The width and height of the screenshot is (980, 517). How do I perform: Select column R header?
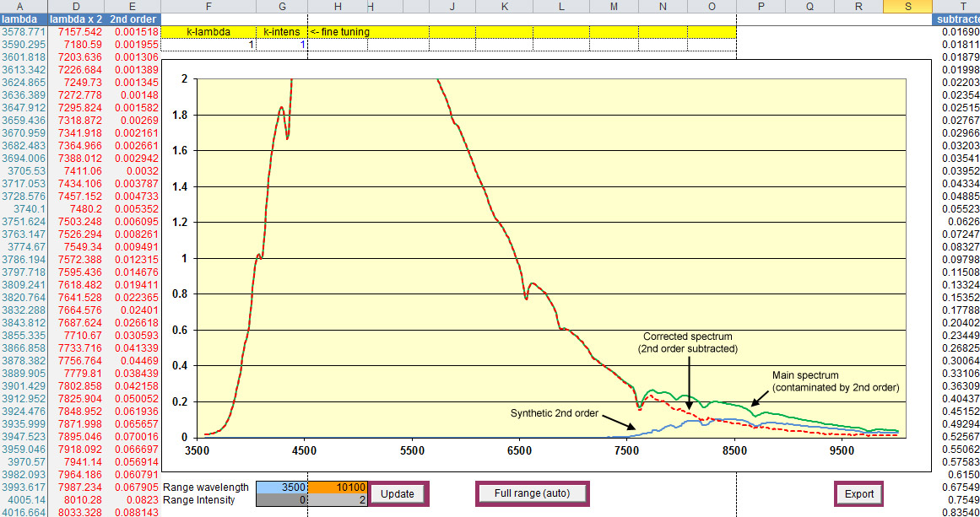858,6
